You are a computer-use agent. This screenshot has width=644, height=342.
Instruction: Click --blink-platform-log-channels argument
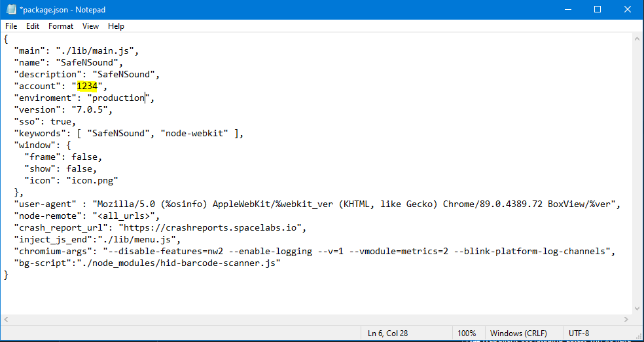(530, 252)
